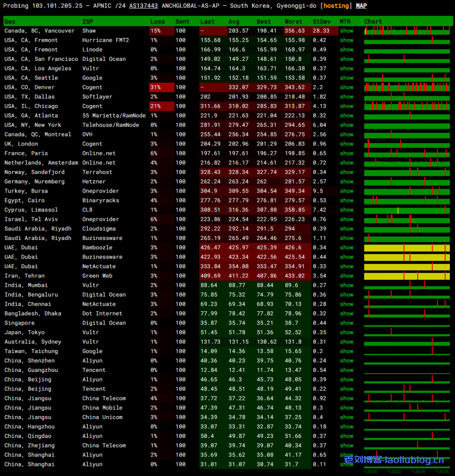Click the chart for Chicago Cogent row
Image resolution: width=455 pixels, height=476 pixels.
407,106
